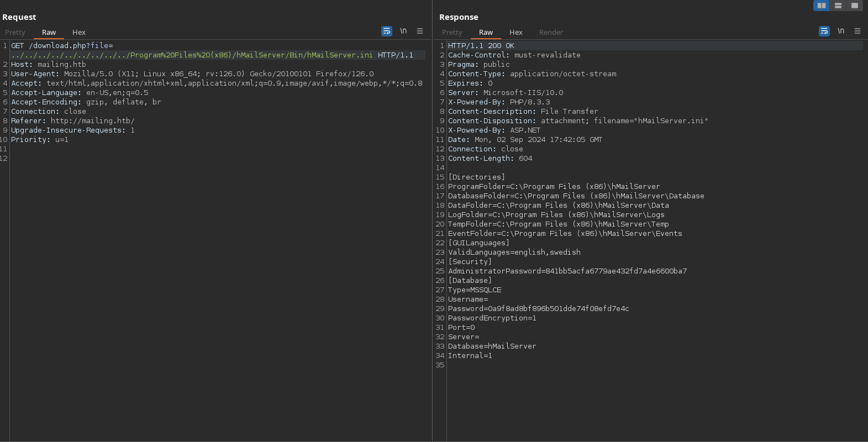Click the '[Directories]' section heading

click(x=477, y=177)
